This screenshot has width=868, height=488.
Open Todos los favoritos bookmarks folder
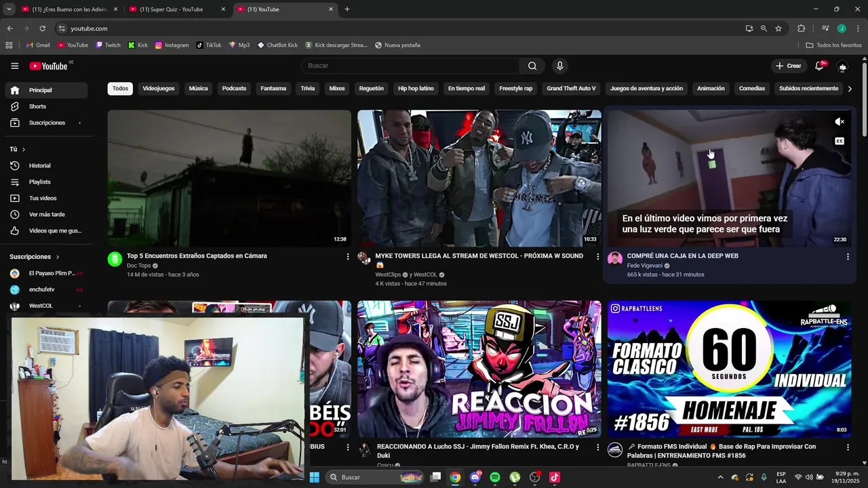pyautogui.click(x=833, y=45)
